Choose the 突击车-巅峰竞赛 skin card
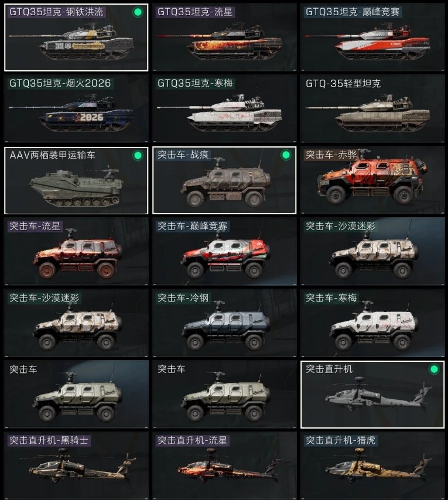This screenshot has width=448, height=500. (x=224, y=252)
